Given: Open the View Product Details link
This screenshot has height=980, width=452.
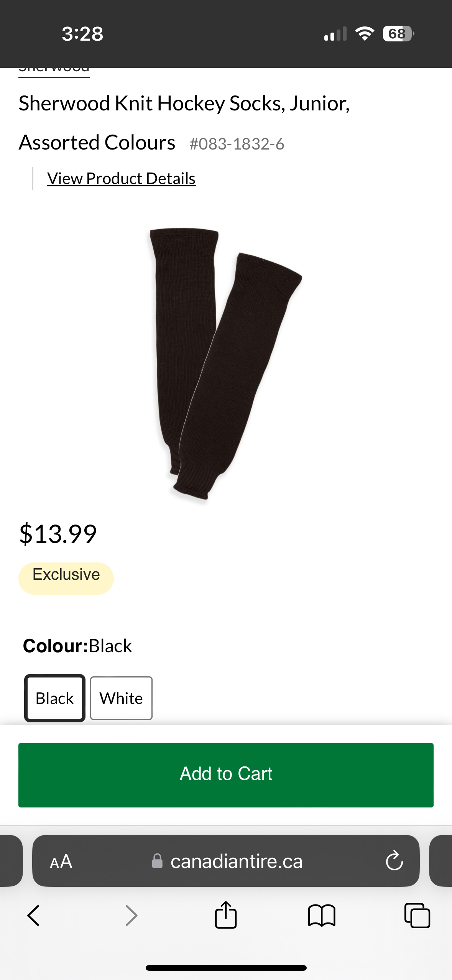Looking at the screenshot, I should point(122,179).
